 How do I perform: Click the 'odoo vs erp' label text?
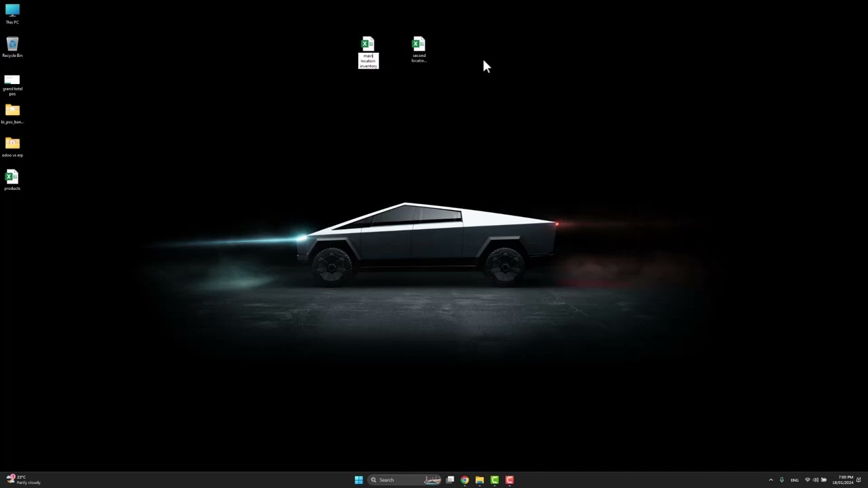coord(12,155)
